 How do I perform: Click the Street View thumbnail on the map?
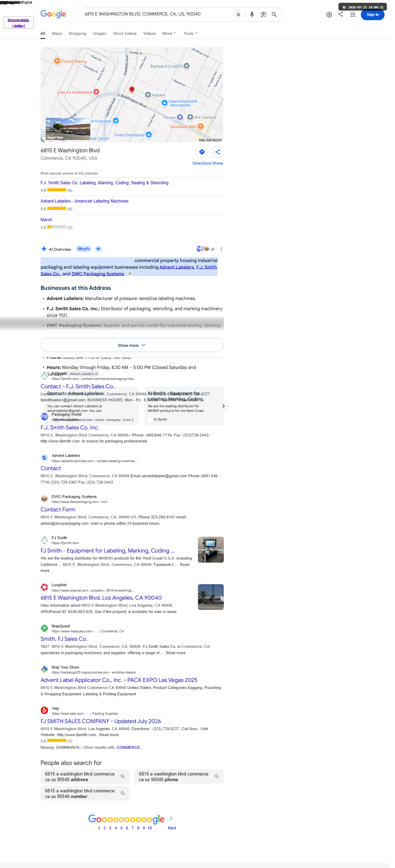[x=68, y=129]
